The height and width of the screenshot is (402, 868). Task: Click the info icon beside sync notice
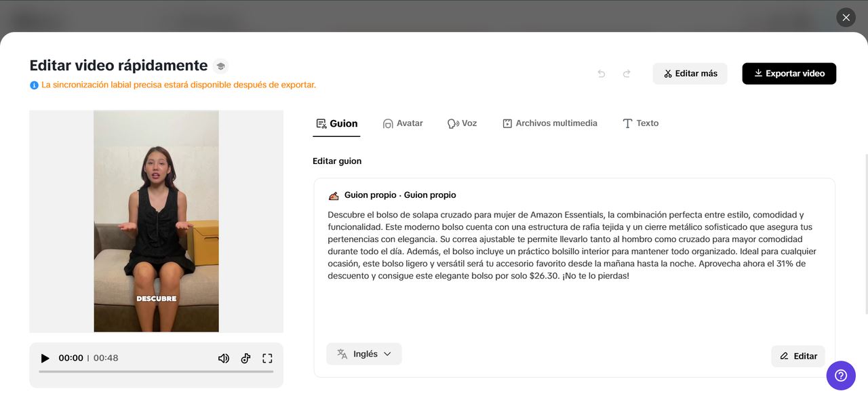point(34,85)
